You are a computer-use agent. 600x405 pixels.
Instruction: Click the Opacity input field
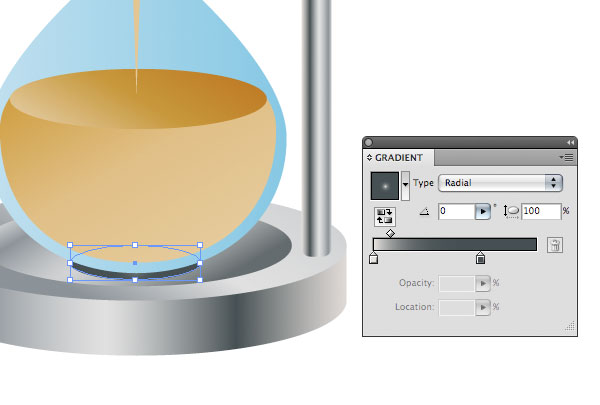pos(457,283)
